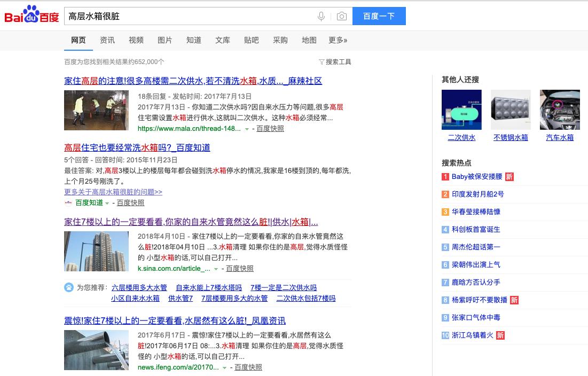Open 更多关于高层水箱很脏的问题 link

[x=113, y=192]
